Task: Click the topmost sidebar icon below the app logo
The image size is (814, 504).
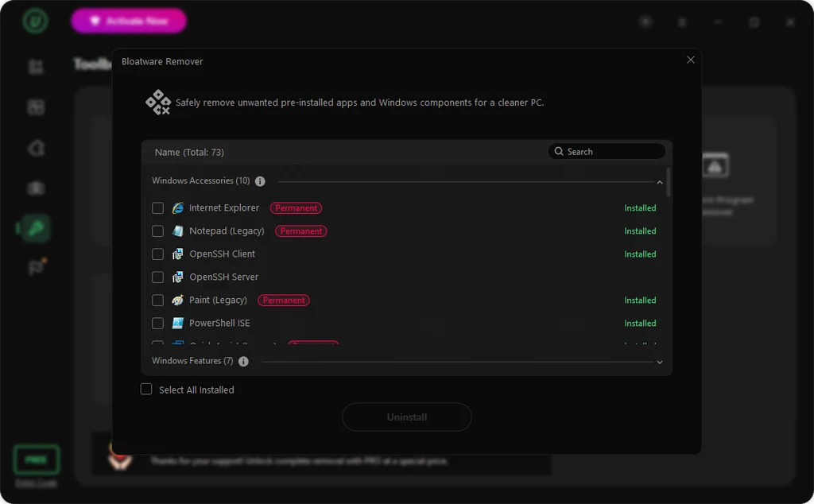Action: 35,67
